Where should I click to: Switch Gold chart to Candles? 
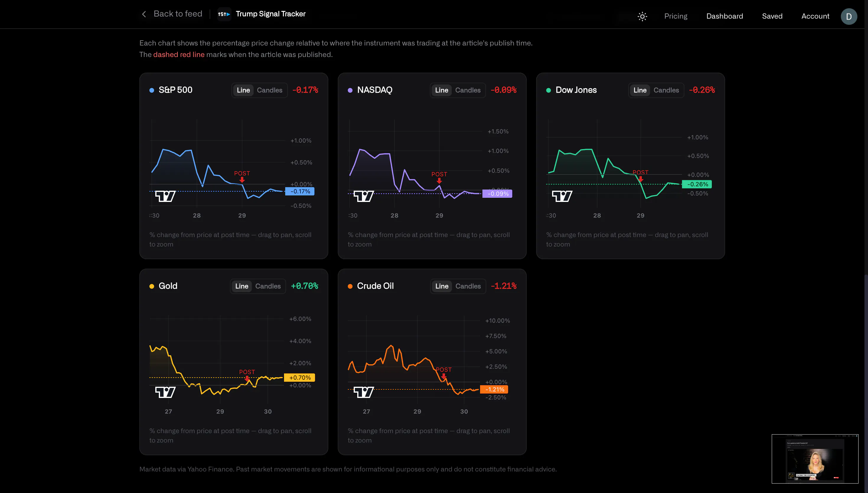click(268, 286)
